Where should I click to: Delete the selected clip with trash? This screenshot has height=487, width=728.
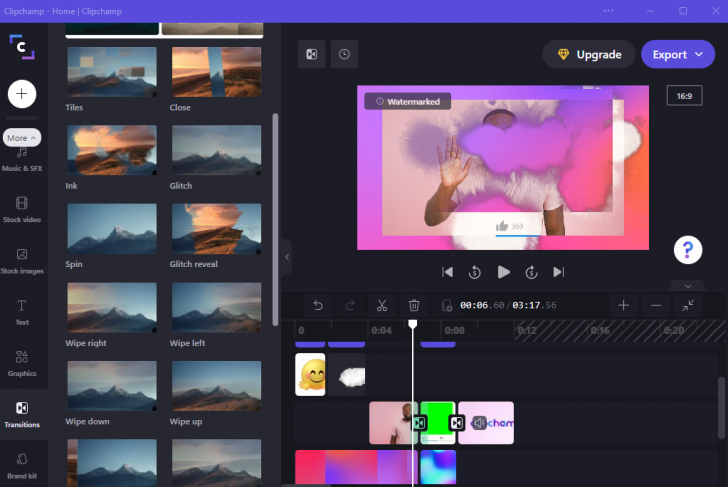pyautogui.click(x=414, y=305)
